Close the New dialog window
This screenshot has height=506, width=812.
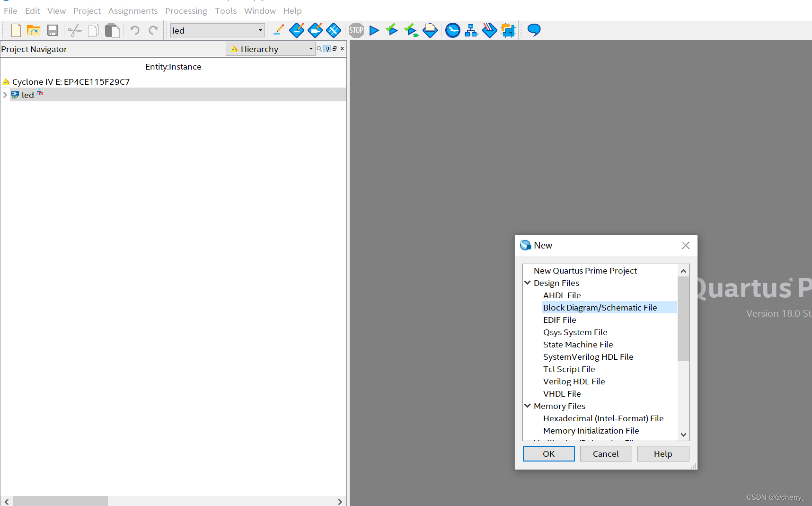[686, 245]
